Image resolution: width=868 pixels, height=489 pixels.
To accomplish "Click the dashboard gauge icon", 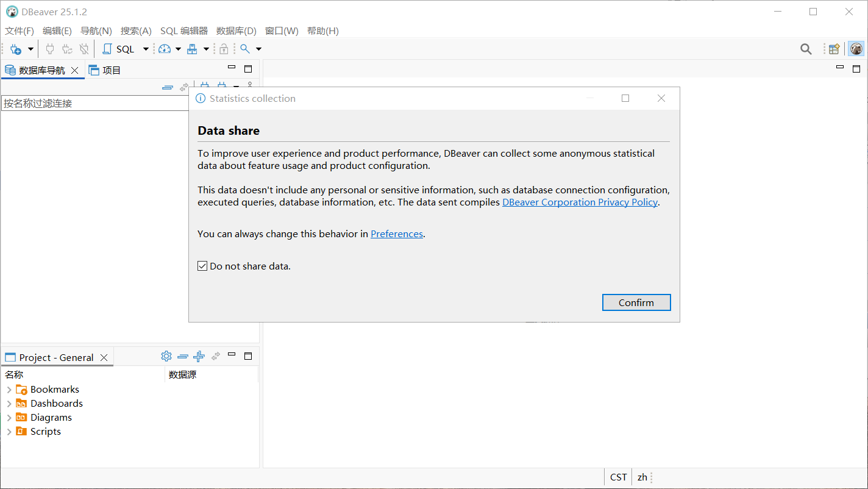I will (x=165, y=49).
